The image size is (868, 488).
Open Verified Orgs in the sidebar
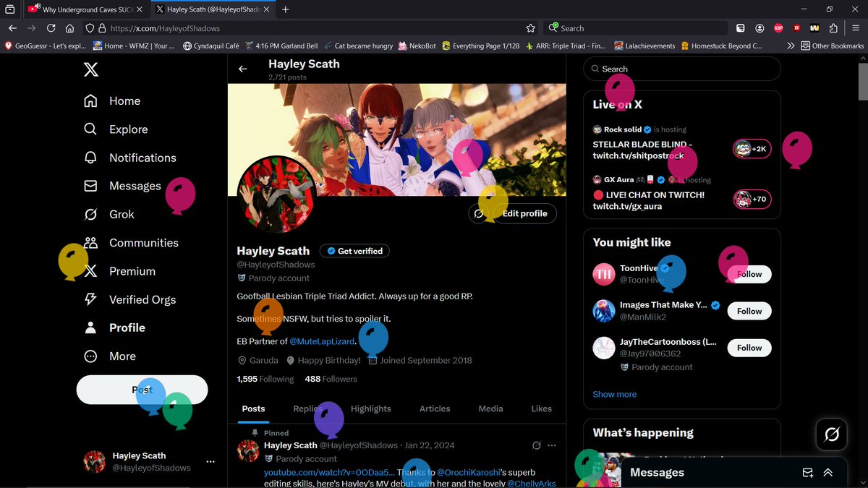[129, 299]
